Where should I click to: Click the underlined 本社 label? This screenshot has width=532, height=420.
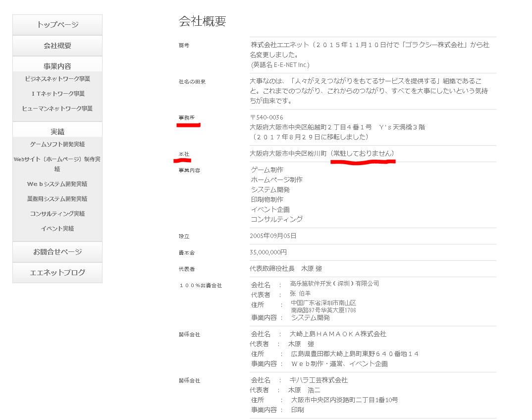[184, 154]
